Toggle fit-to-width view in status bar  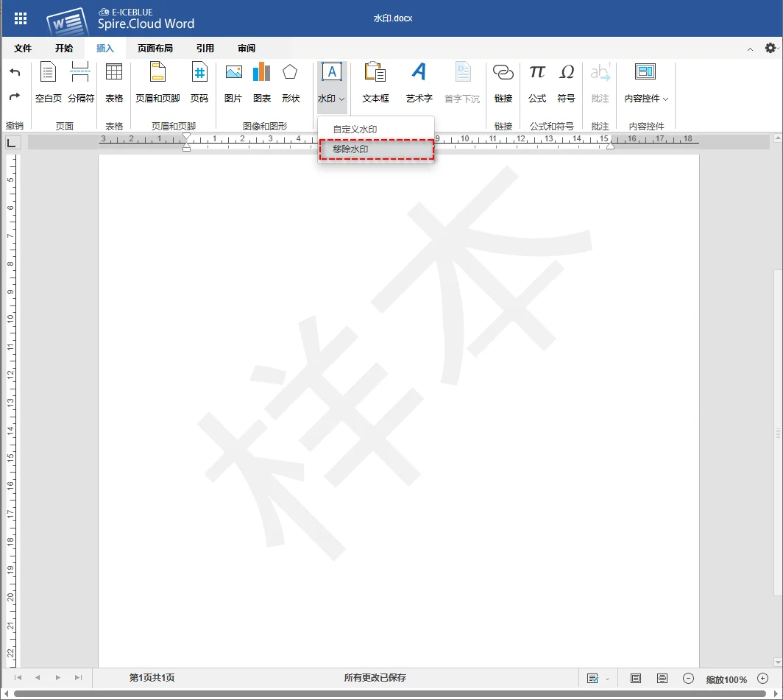(x=662, y=678)
